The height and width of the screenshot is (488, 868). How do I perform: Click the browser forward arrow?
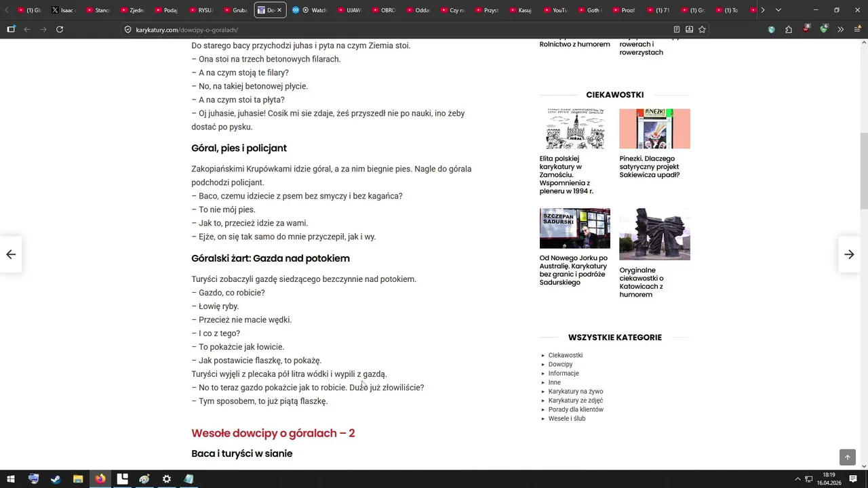click(x=43, y=29)
